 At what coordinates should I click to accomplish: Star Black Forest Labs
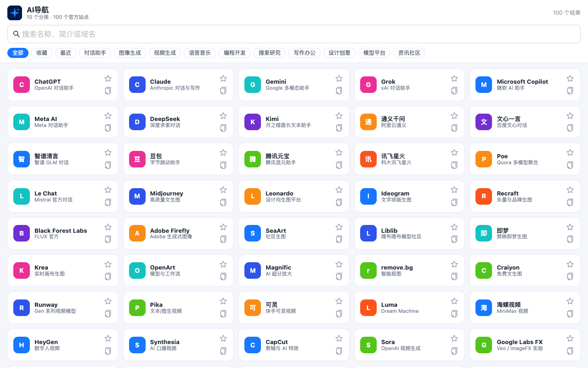108,227
